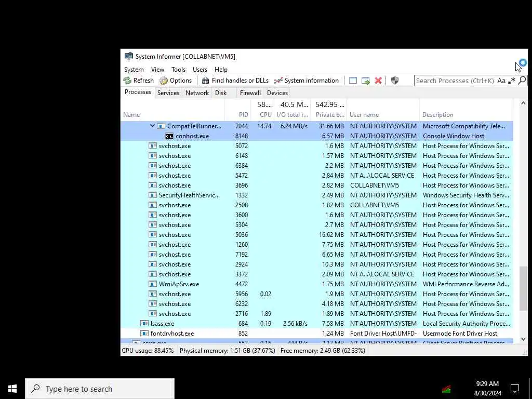Click the Free memory status entry

coord(323,351)
